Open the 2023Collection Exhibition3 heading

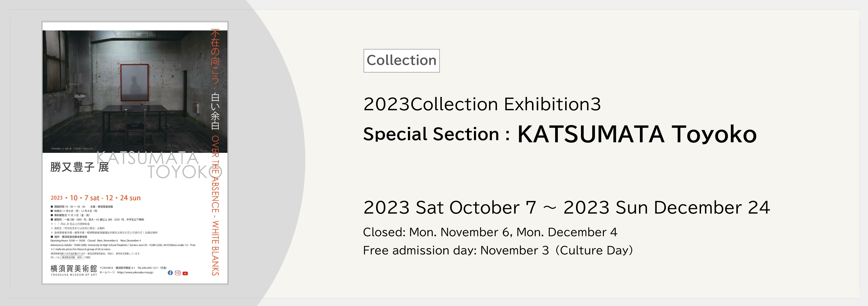482,104
